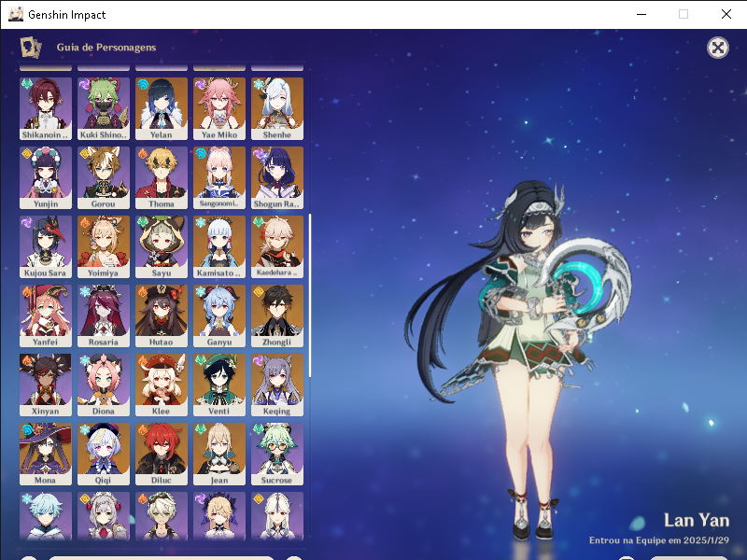The height and width of the screenshot is (560, 747).
Task: Open Yanfei's character card
Action: (45, 315)
